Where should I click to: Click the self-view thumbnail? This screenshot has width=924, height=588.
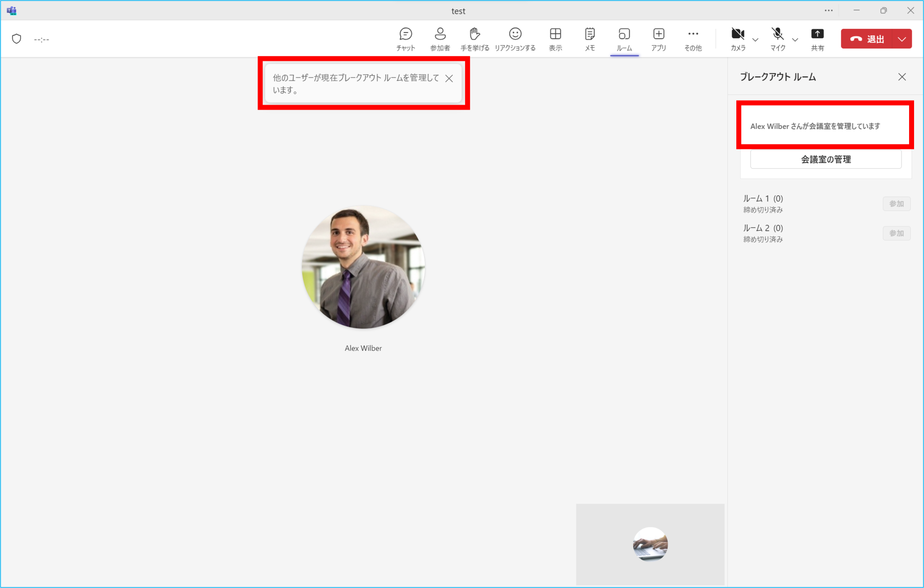pos(650,544)
